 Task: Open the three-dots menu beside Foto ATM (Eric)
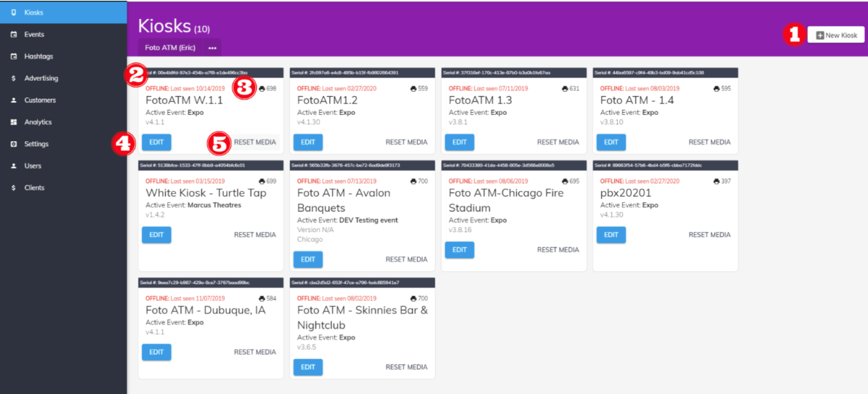[x=212, y=48]
